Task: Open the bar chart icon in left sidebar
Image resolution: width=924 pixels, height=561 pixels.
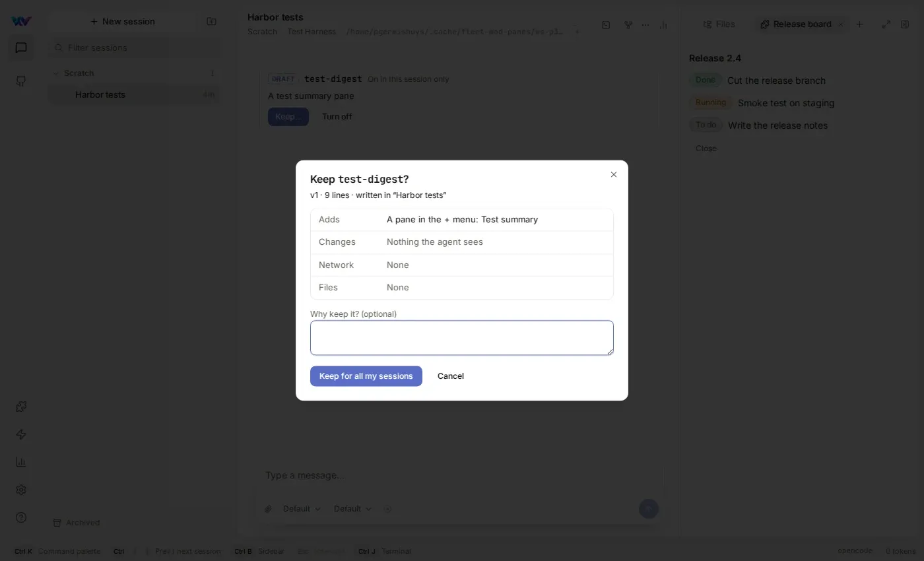Action: coord(21,462)
